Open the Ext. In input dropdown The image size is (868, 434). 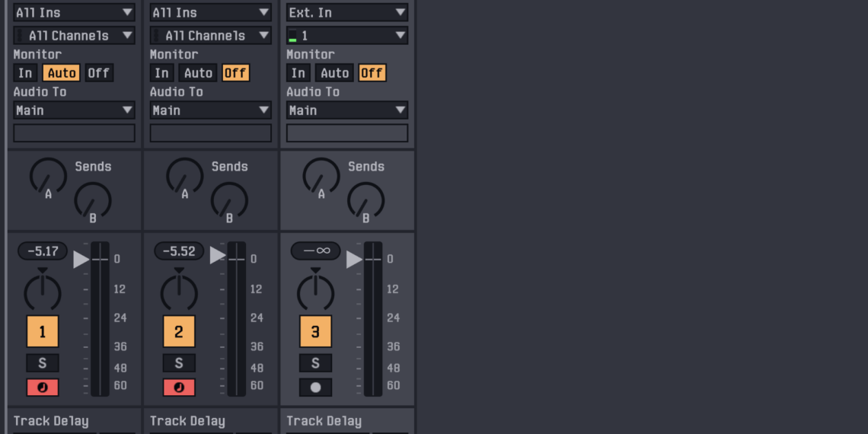coord(346,12)
